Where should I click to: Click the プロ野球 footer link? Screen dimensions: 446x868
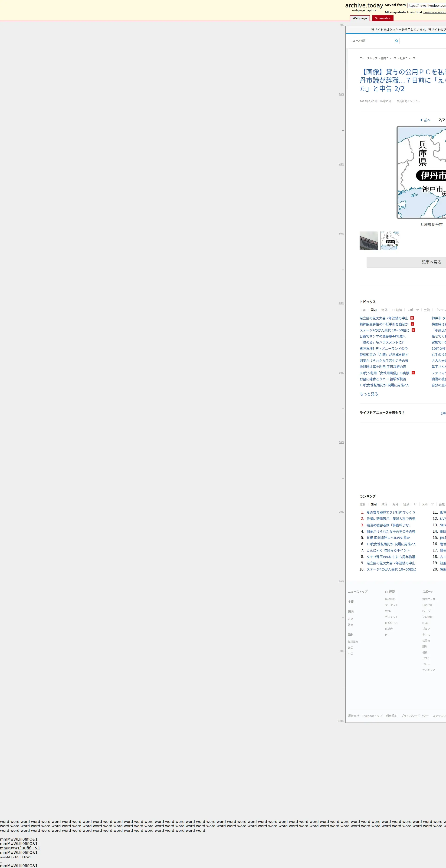click(427, 617)
